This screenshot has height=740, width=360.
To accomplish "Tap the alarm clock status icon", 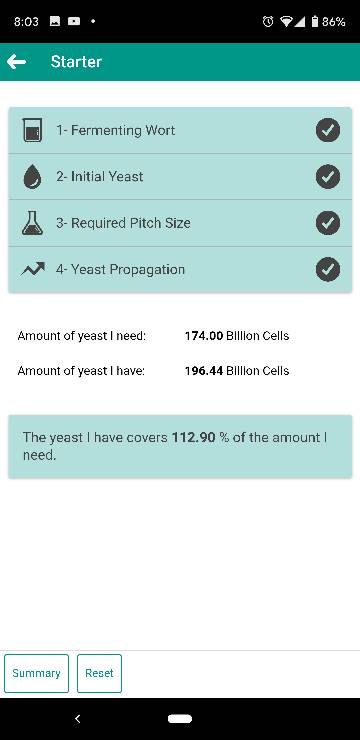I will pos(268,21).
